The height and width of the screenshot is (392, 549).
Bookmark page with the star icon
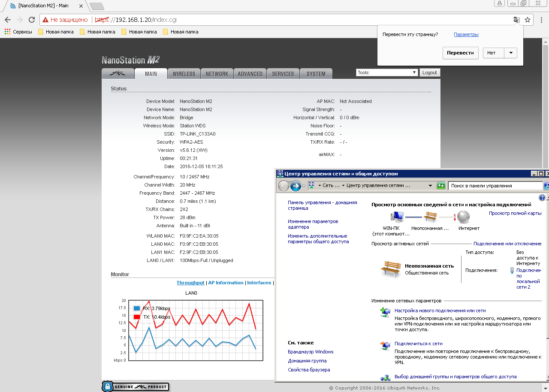pos(528,20)
